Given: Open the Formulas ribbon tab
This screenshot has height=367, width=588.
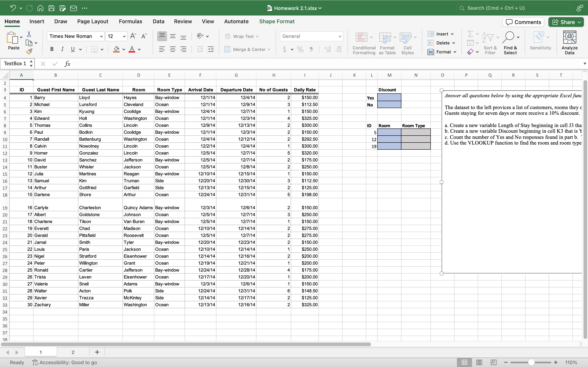Looking at the screenshot, I should pos(130,21).
